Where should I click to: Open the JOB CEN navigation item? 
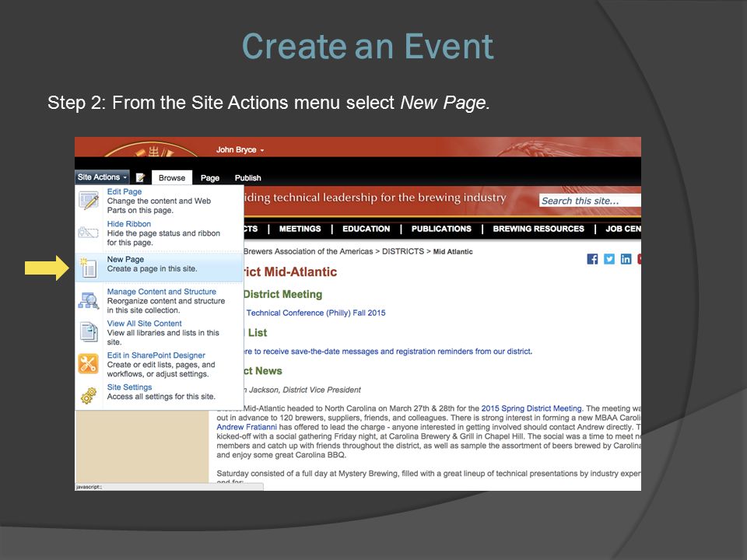pos(623,229)
